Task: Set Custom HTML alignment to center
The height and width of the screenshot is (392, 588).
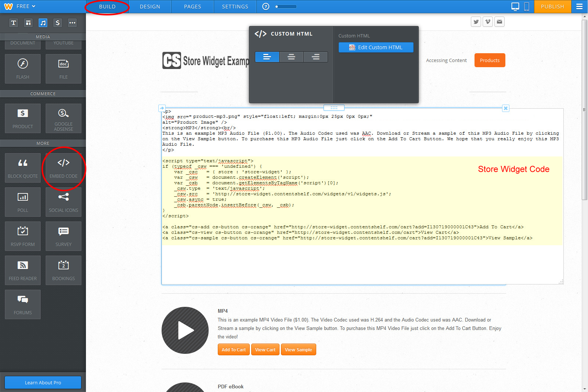Action: [291, 57]
